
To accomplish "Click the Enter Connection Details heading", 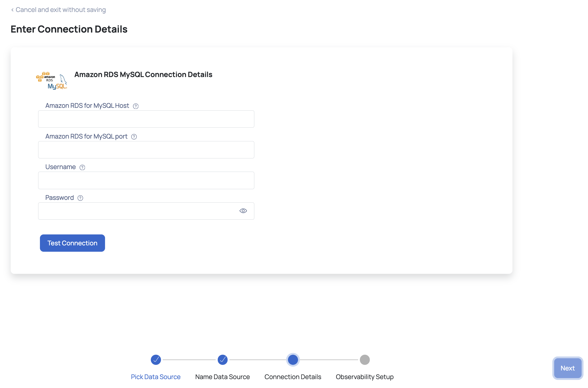I will 69,29.
